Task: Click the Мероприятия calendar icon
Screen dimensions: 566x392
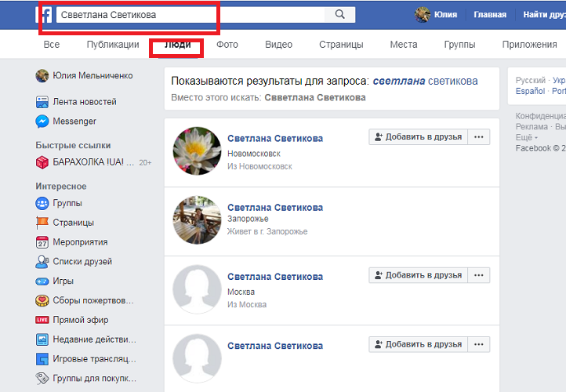Action: [x=42, y=242]
